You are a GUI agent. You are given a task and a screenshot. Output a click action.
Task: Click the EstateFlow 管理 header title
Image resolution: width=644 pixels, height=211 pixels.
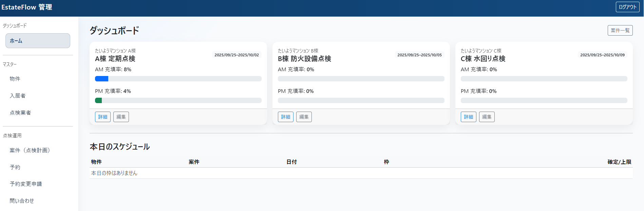(x=27, y=7)
